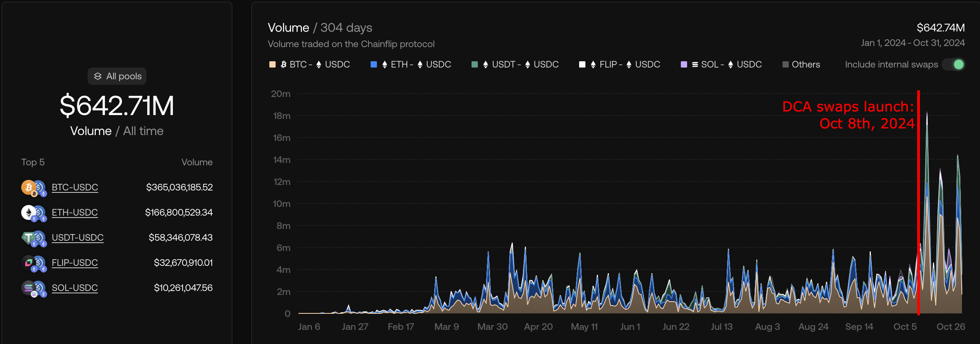Click the layers icon in All pools
Screen dimensions: 980x344
98,76
